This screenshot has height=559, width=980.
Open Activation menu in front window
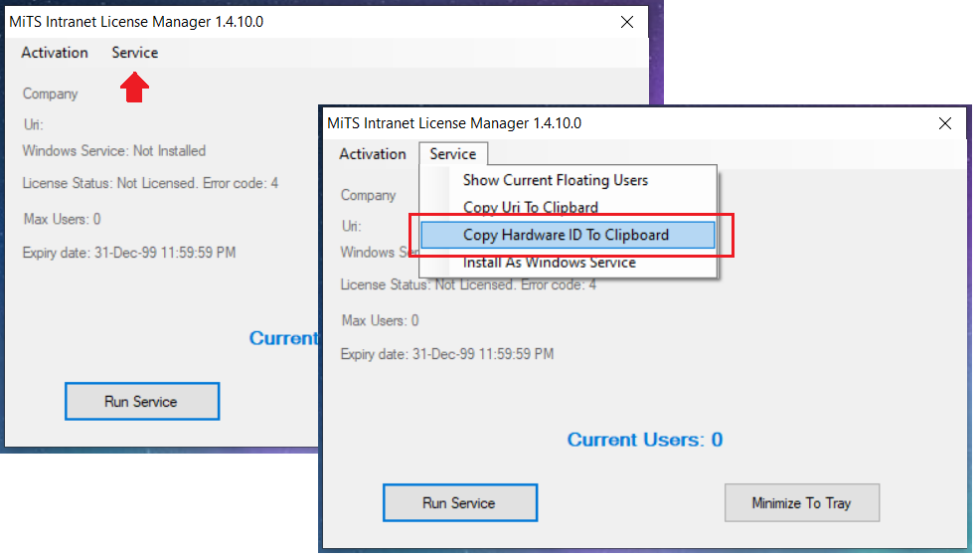click(x=373, y=154)
